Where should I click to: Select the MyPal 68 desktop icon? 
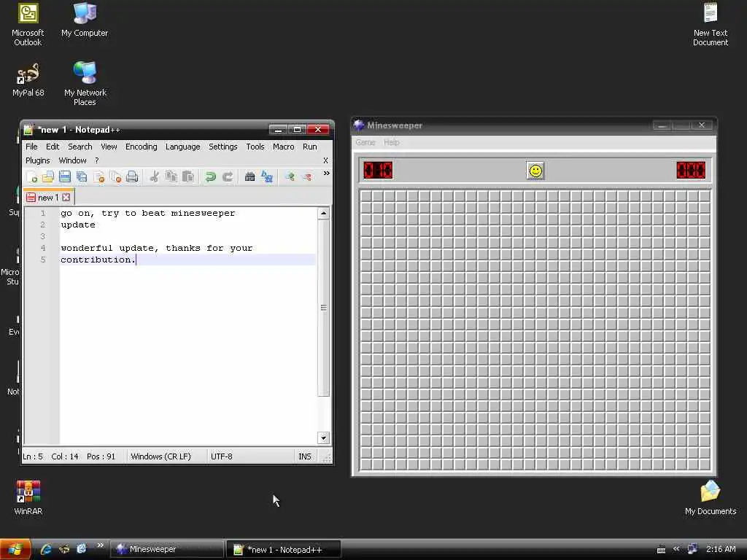28,80
